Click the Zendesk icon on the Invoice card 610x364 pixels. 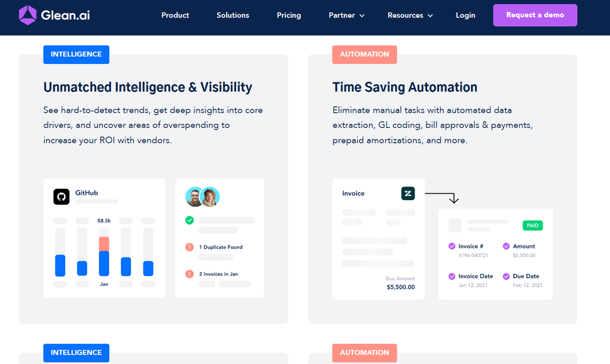pos(408,193)
